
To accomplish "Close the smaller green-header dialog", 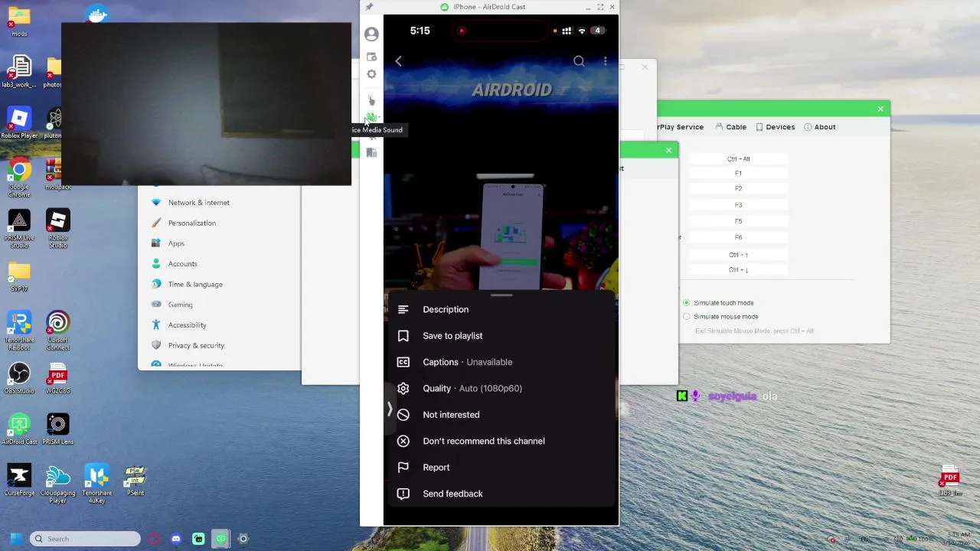I will tap(669, 150).
